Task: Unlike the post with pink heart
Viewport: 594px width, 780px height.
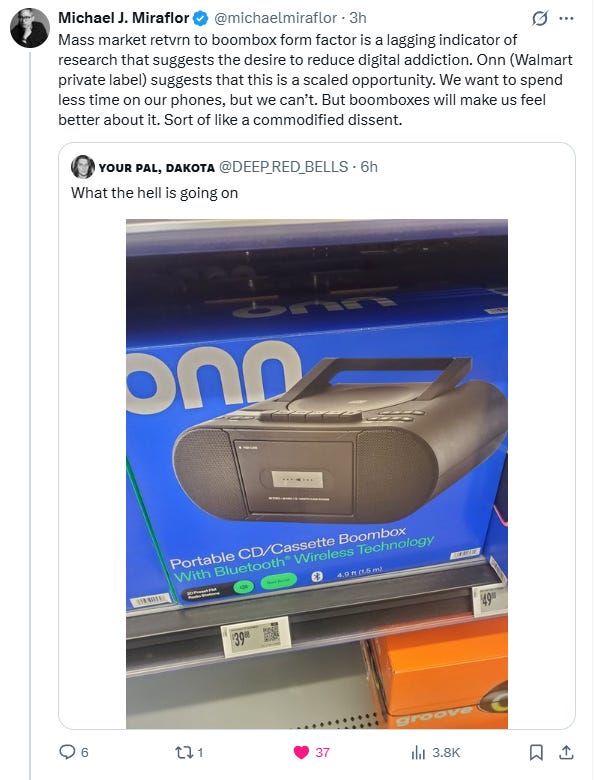Action: click(301, 752)
